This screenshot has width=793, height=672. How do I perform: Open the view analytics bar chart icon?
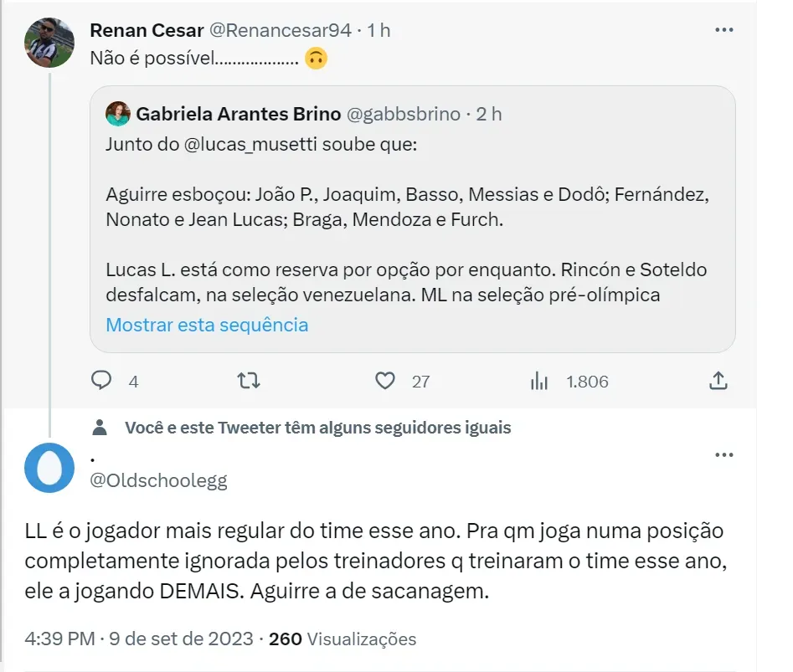[539, 381]
